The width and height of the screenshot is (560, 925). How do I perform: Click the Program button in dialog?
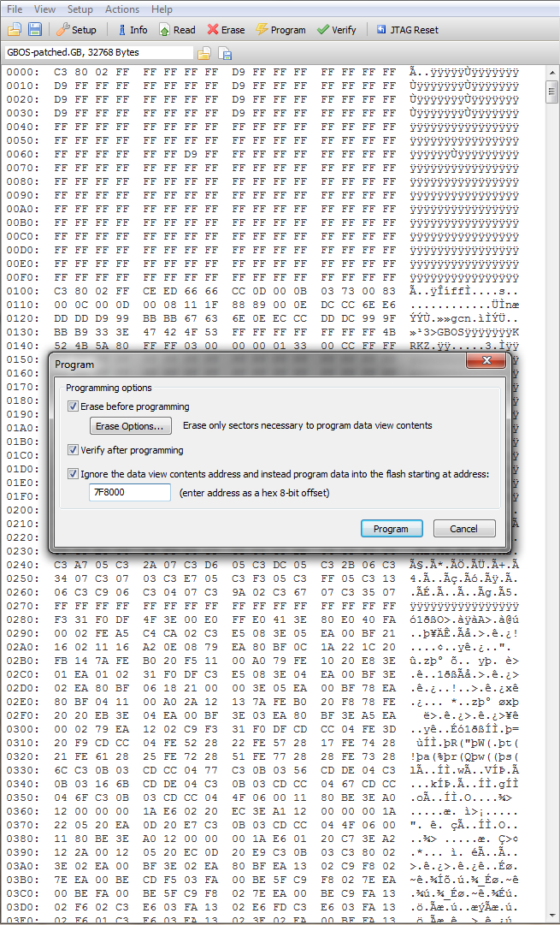[x=392, y=529]
